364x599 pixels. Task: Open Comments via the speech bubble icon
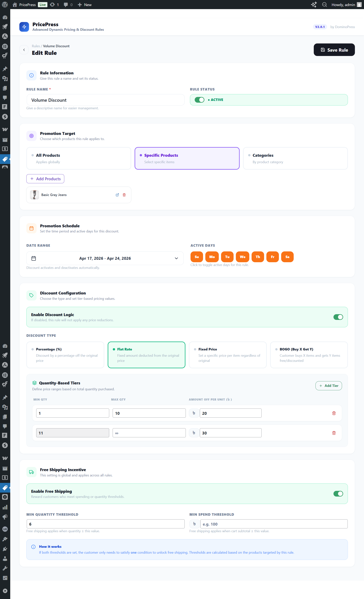tap(5, 98)
